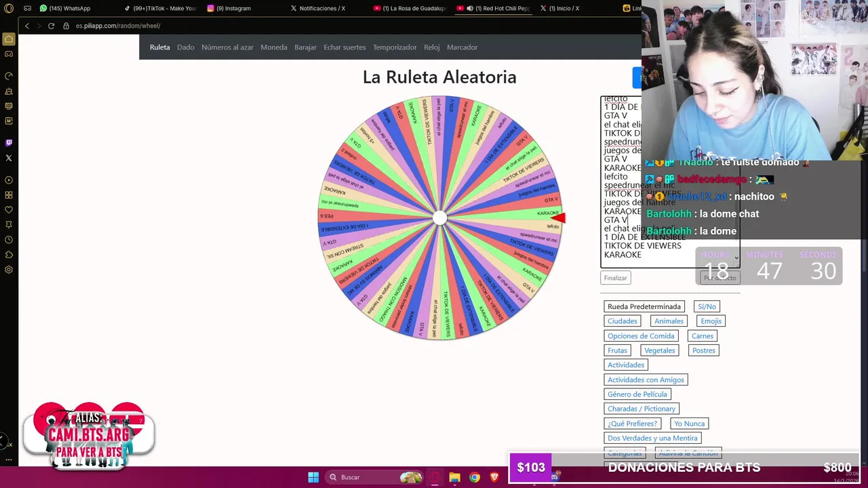Click the Finalizar button
This screenshot has height=488, width=868.
click(x=616, y=278)
